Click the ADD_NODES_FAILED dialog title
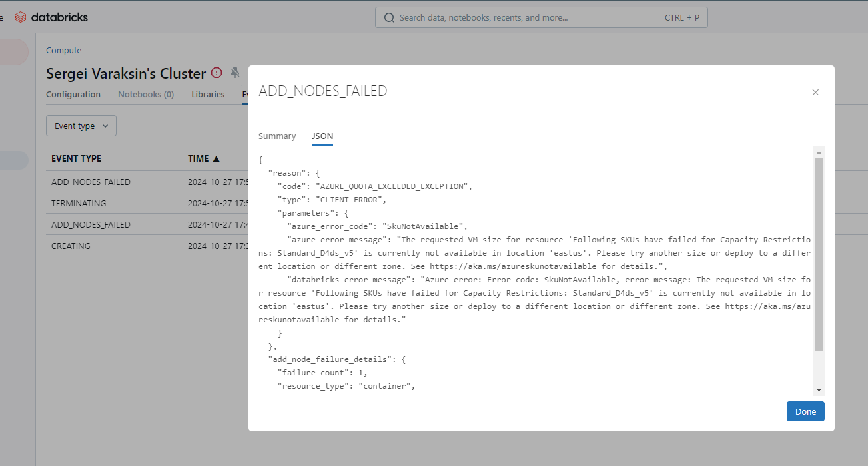 tap(323, 91)
